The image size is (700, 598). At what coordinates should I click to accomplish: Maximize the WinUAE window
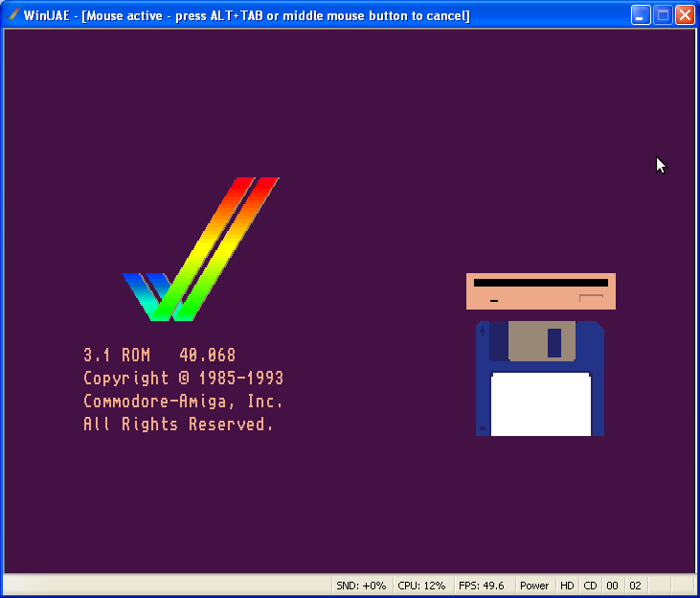pyautogui.click(x=663, y=15)
